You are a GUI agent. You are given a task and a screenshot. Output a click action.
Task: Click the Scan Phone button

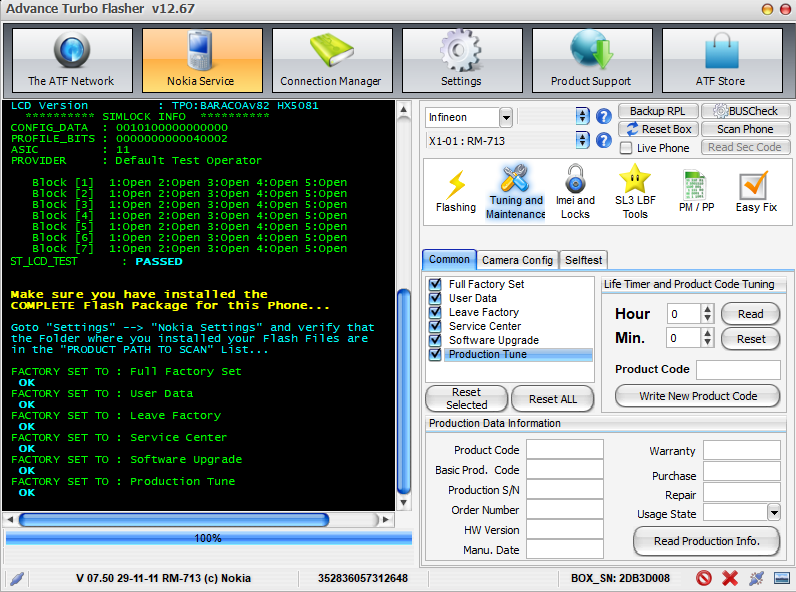click(x=745, y=129)
